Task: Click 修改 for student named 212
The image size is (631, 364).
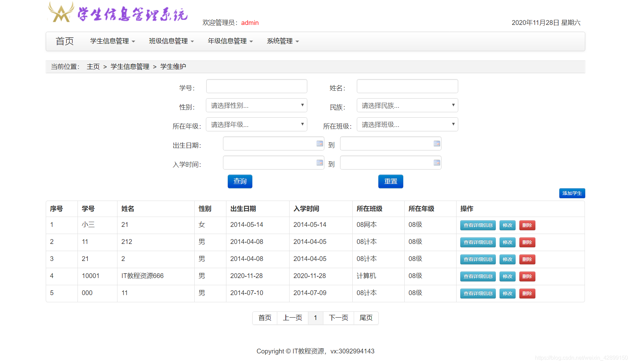Action: click(507, 242)
